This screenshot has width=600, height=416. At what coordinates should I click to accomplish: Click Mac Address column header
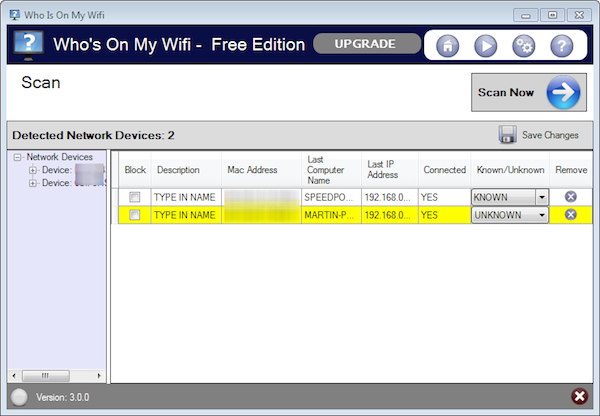(x=261, y=170)
